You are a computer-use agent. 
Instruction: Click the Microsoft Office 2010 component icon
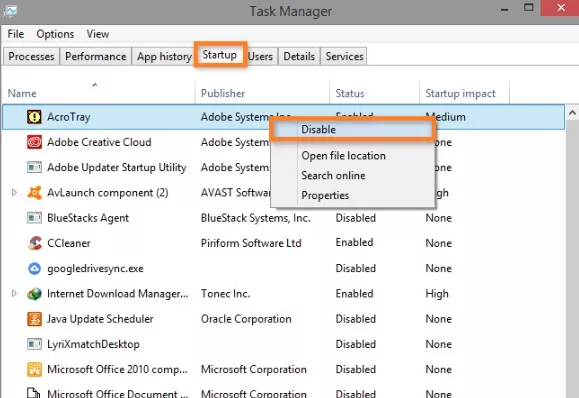[34, 369]
